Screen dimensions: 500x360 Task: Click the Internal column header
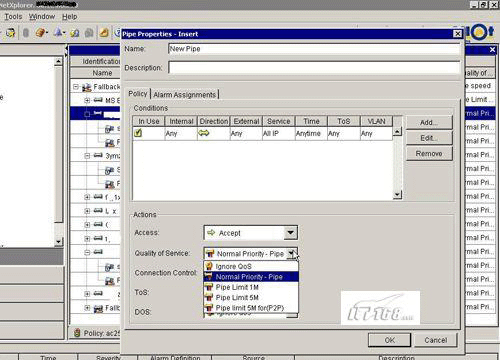pyautogui.click(x=181, y=121)
